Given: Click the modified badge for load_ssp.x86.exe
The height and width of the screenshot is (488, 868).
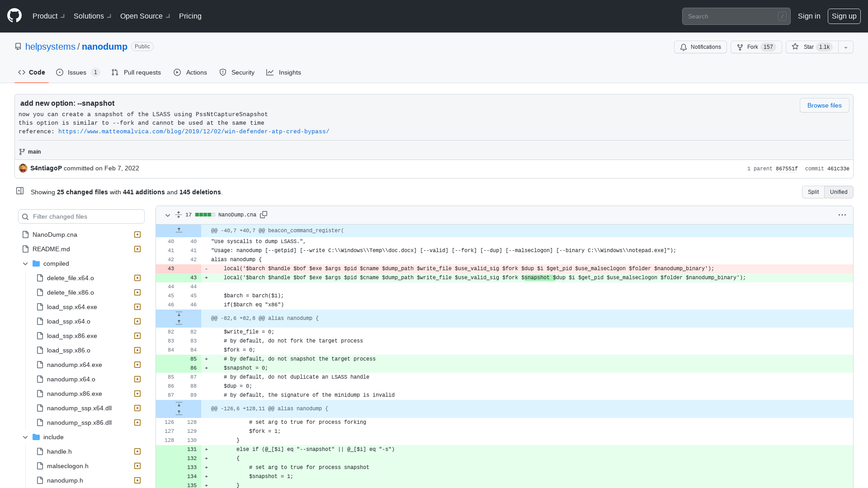Looking at the screenshot, I should coord(137,336).
